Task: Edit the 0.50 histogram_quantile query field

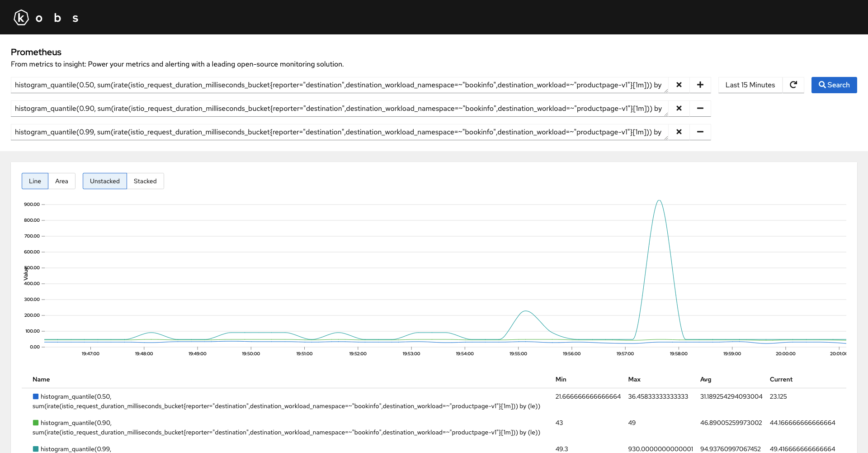Action: point(340,85)
